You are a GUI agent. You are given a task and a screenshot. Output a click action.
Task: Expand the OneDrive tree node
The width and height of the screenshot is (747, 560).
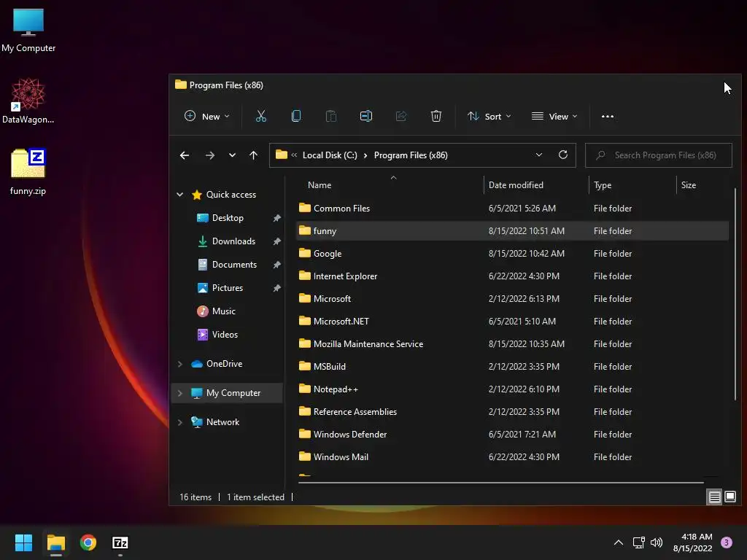tap(179, 364)
